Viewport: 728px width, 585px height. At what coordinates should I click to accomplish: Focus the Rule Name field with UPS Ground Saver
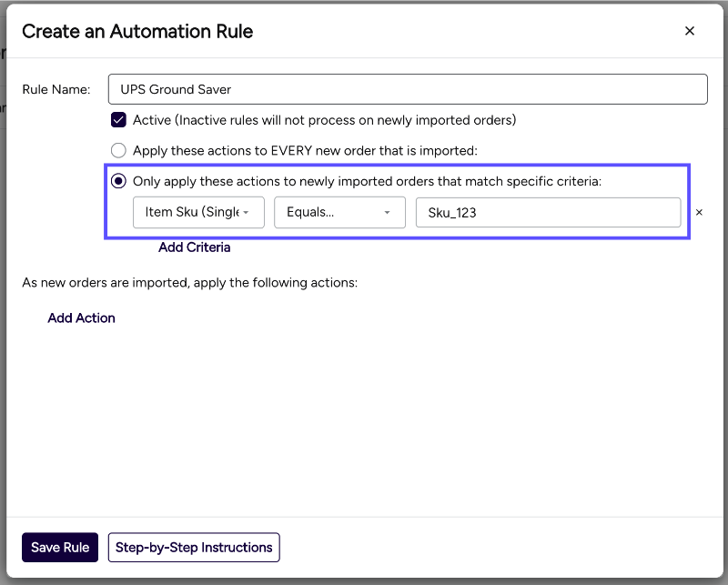click(x=407, y=89)
